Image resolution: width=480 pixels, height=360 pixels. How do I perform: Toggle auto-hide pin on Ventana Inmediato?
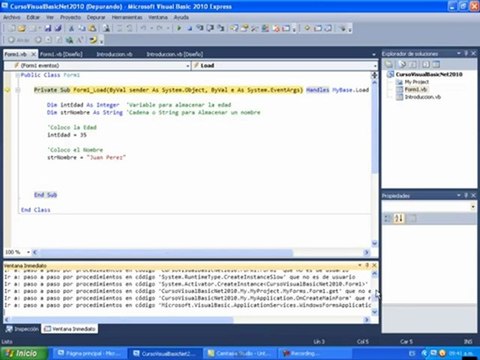pyautogui.click(x=367, y=265)
